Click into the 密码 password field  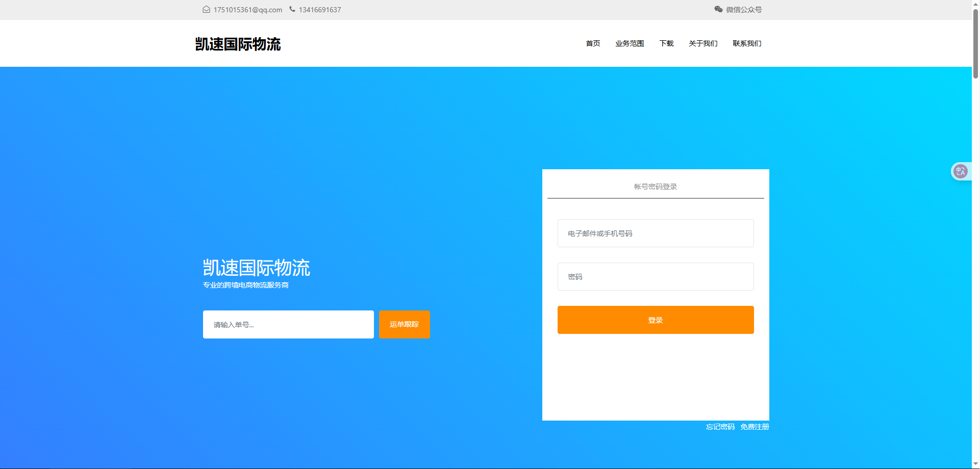[656, 277]
